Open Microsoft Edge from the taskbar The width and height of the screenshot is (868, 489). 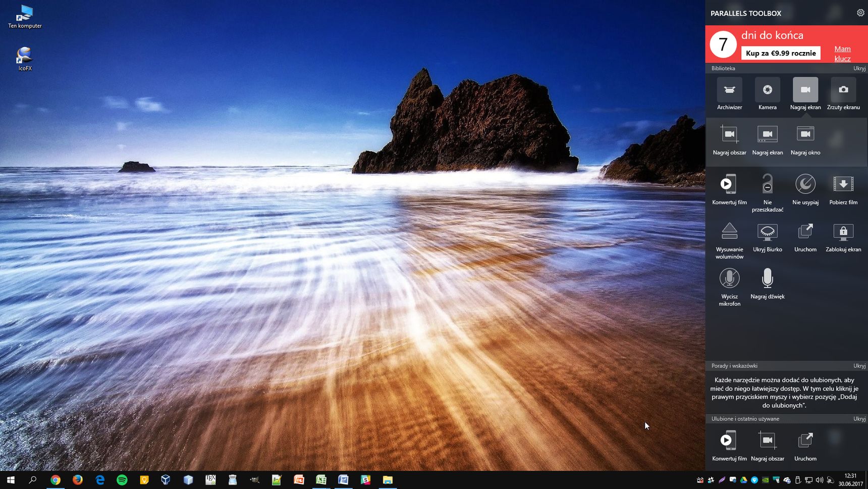click(100, 480)
